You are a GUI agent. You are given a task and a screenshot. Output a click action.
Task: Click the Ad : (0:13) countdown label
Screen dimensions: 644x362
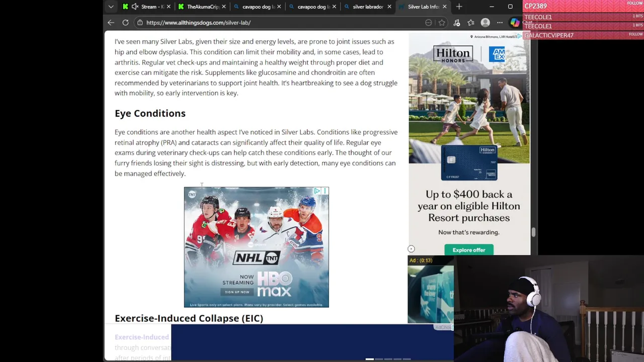pos(421,260)
